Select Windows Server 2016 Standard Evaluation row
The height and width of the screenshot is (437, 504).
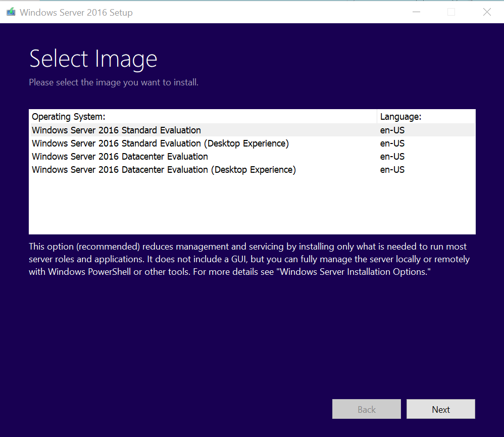(252, 130)
